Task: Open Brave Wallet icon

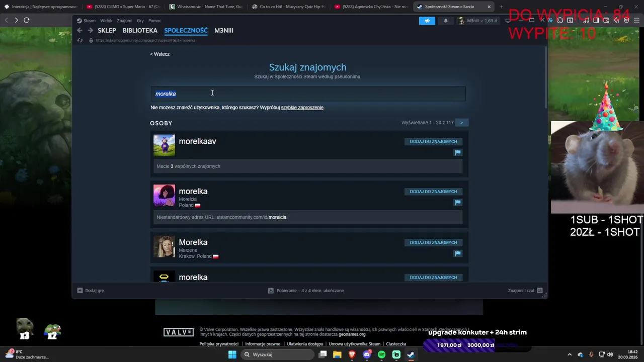Action: tap(607, 20)
